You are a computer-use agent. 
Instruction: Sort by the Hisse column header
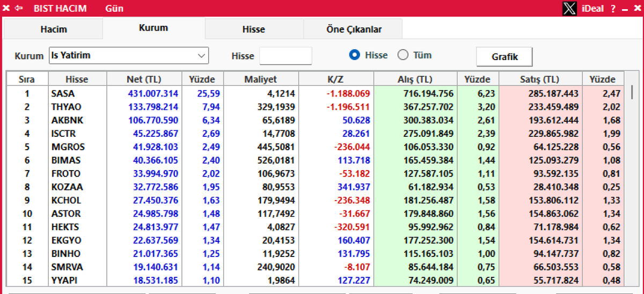coord(77,79)
